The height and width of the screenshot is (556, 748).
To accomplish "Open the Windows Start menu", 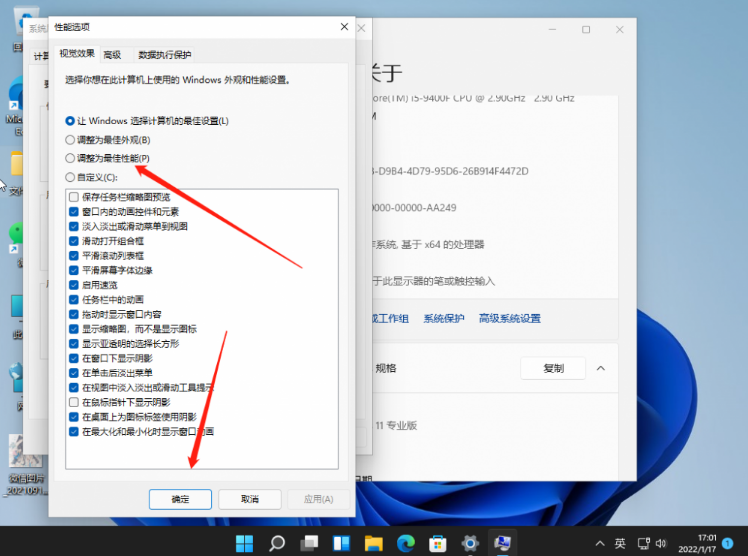I will point(245,543).
